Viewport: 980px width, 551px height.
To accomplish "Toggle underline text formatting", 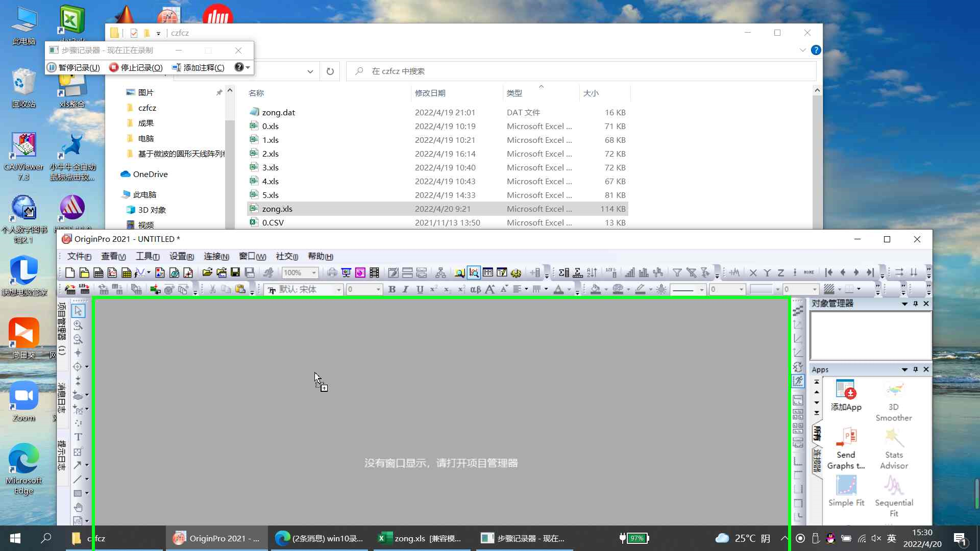I will point(420,289).
